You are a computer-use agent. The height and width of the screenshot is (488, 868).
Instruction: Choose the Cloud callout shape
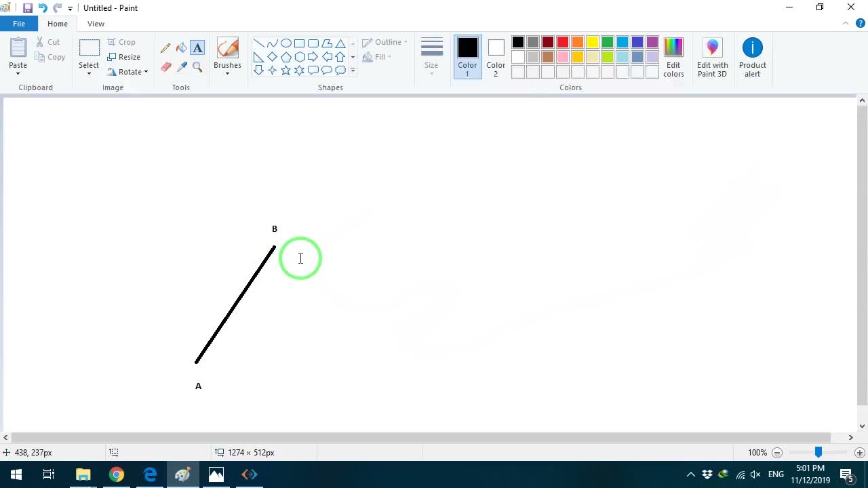[340, 70]
